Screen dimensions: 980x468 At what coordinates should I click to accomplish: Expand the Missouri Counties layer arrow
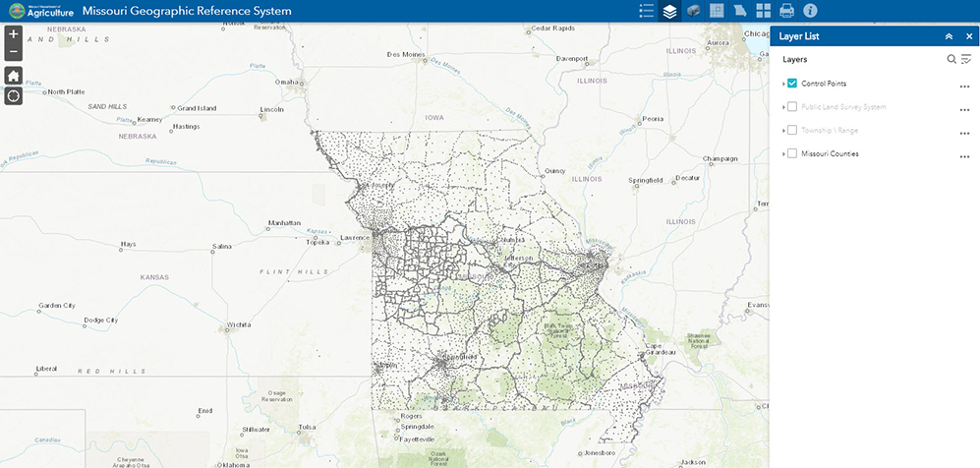coord(783,153)
